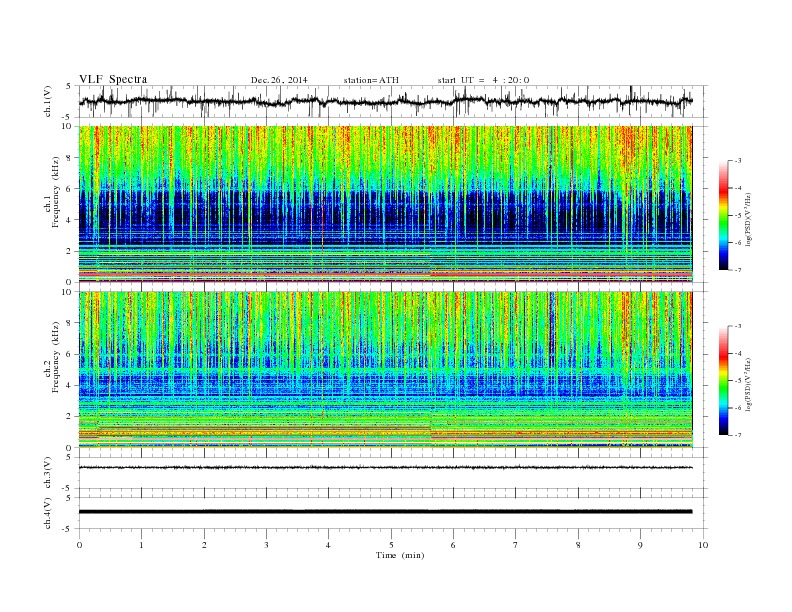Click the "4" kHz tick of ch.2 spectrogram
Screen dimensions: 792x612
coord(70,386)
